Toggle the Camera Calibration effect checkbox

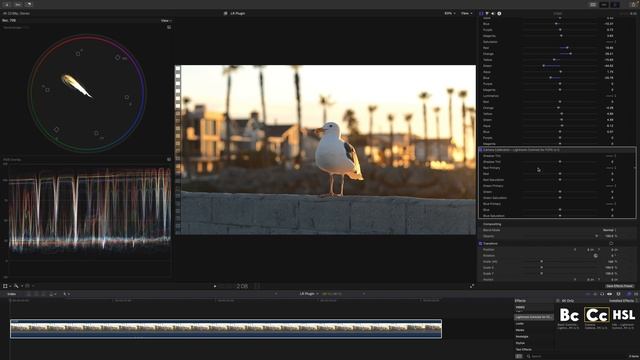tap(480, 150)
